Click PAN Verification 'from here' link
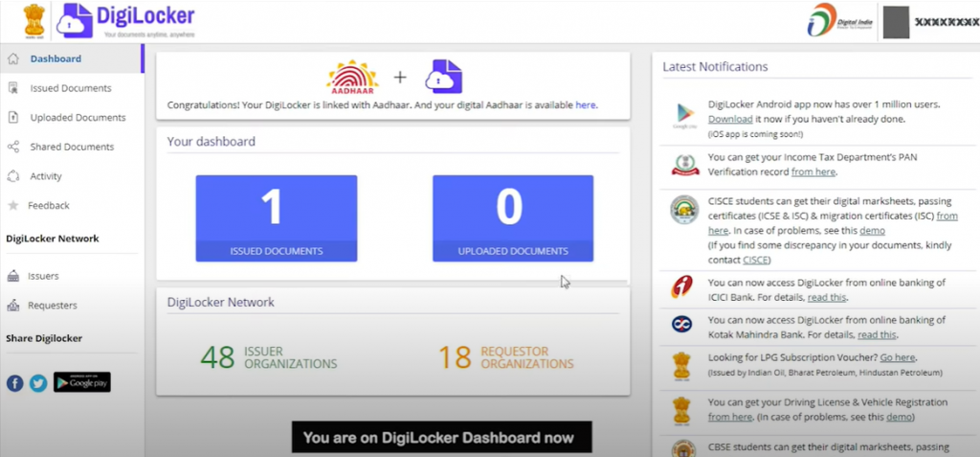Screen dimensions: 980x457 pos(813,171)
